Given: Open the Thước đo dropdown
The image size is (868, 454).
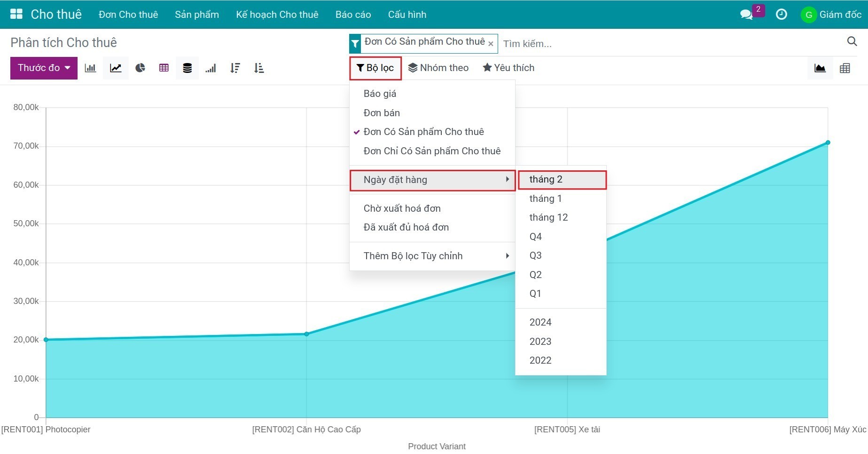Looking at the screenshot, I should 44,68.
